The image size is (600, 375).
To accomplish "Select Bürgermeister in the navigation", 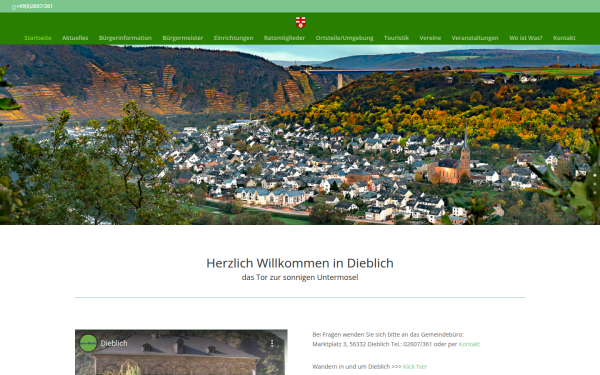I will click(183, 38).
